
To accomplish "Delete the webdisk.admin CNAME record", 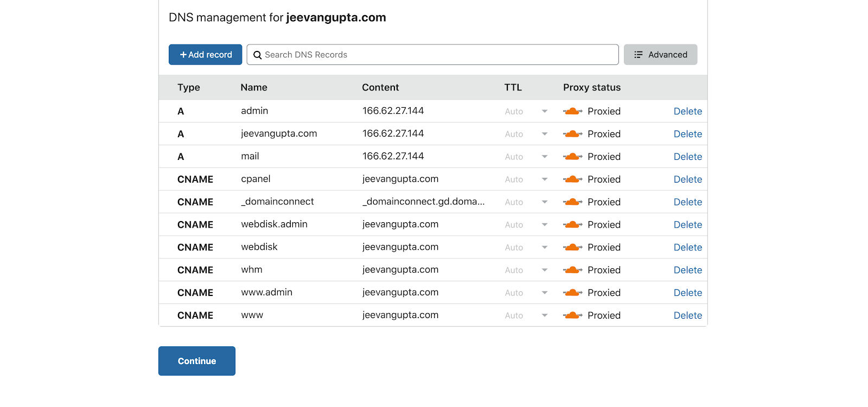I will click(x=688, y=224).
